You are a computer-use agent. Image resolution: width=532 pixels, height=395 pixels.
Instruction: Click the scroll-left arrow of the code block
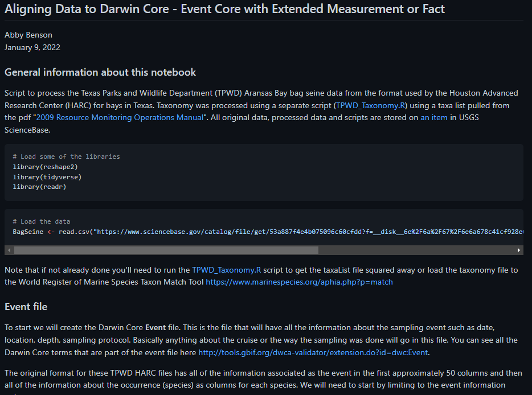click(x=9, y=250)
